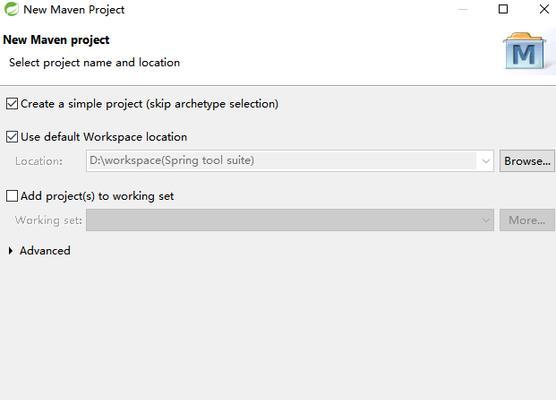Minimize the New Maven Project dialog
The height and width of the screenshot is (400, 556).
tap(462, 10)
